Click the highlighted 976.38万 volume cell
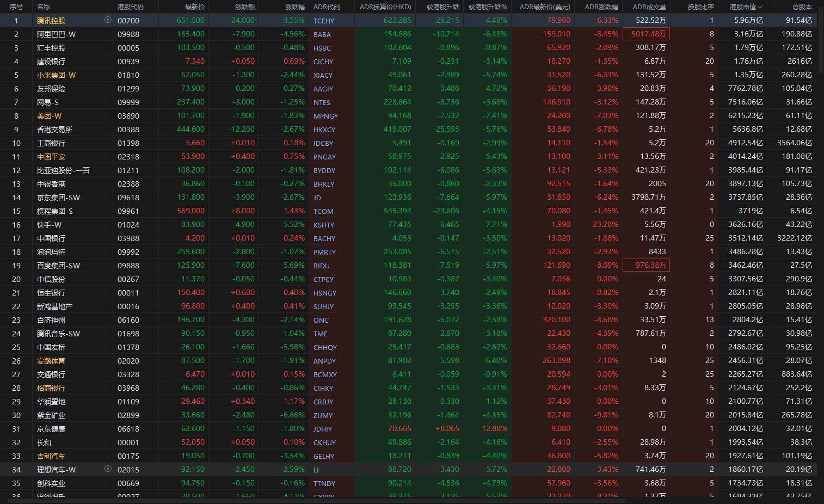The height and width of the screenshot is (504, 824). 646,266
